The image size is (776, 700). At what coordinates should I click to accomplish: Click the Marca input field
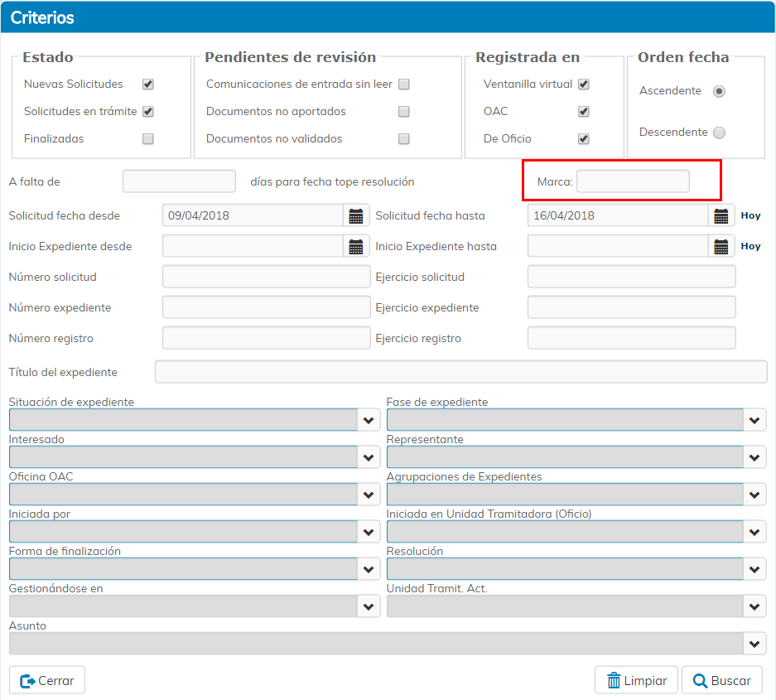[x=633, y=181]
